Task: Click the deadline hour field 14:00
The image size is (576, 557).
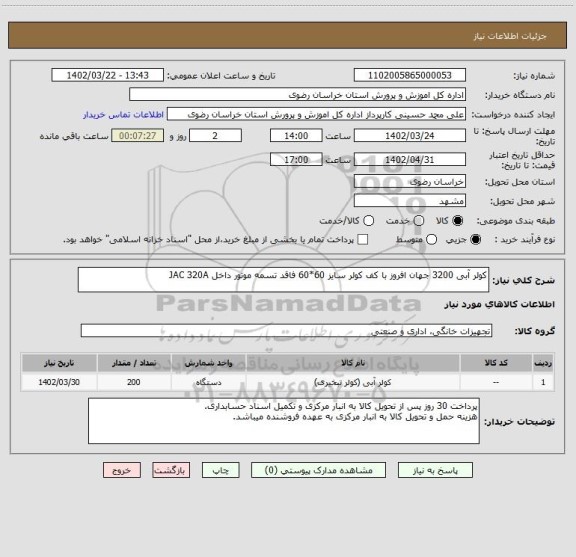Action: 296,136
